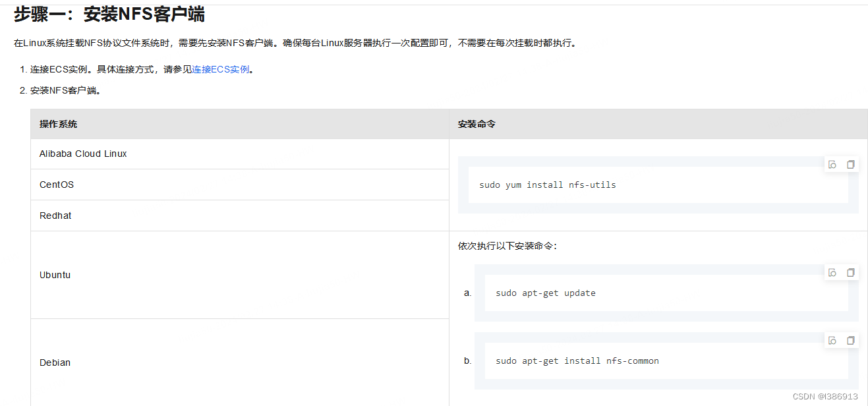This screenshot has height=406, width=868.
Task: Click list item 2 安装NFS客户端
Action: tap(65, 91)
